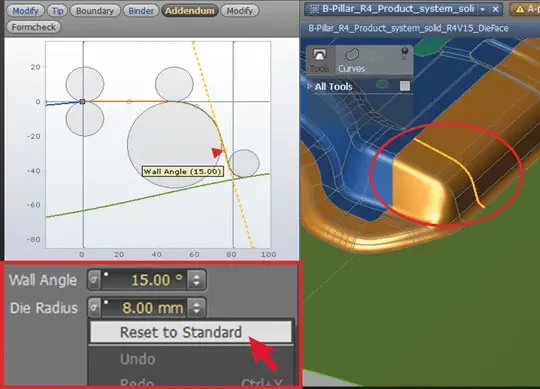Open the Modify tab right of Addendum
The width and height of the screenshot is (540, 389).
coord(240,11)
